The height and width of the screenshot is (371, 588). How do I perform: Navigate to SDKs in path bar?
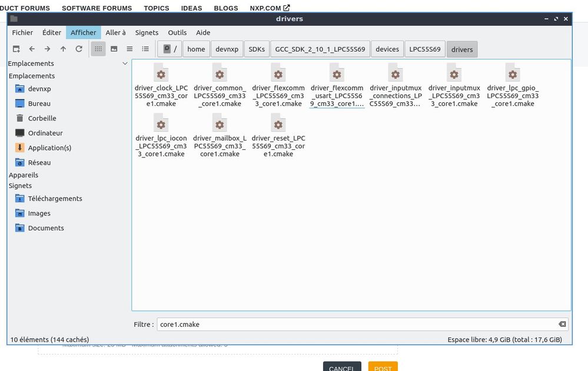[257, 49]
